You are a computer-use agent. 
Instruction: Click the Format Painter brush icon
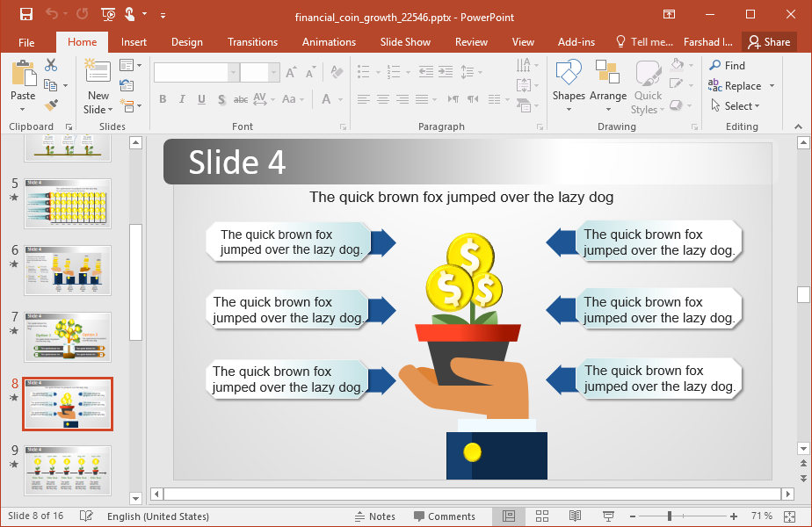tap(51, 105)
